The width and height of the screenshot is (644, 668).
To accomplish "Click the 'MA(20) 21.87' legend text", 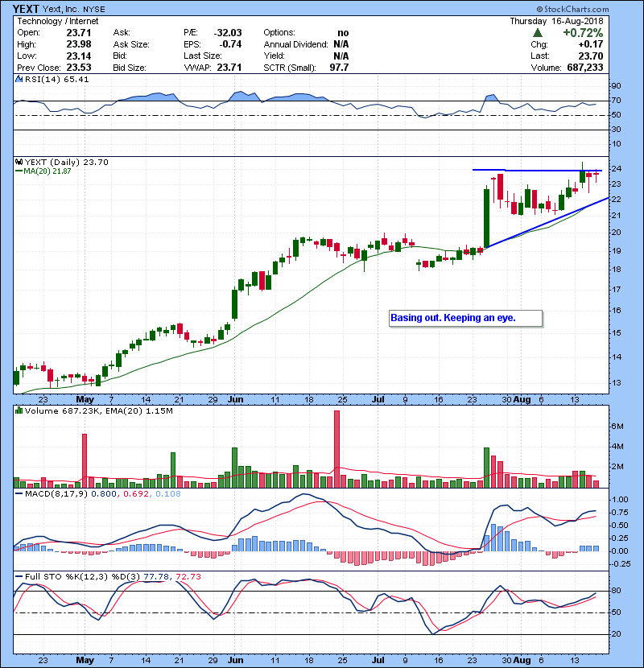I will pyautogui.click(x=47, y=171).
